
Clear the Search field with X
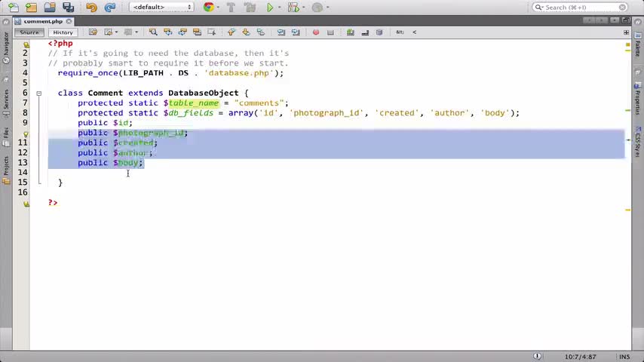coord(623,8)
